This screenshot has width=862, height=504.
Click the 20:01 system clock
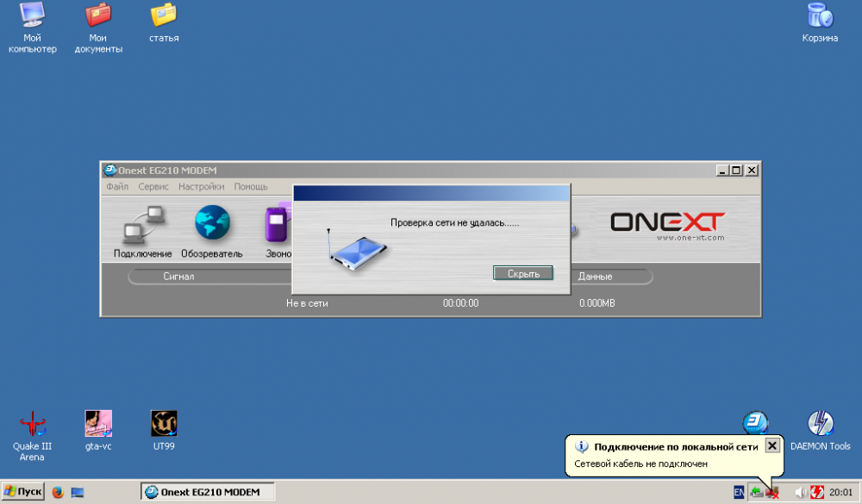pyautogui.click(x=840, y=493)
